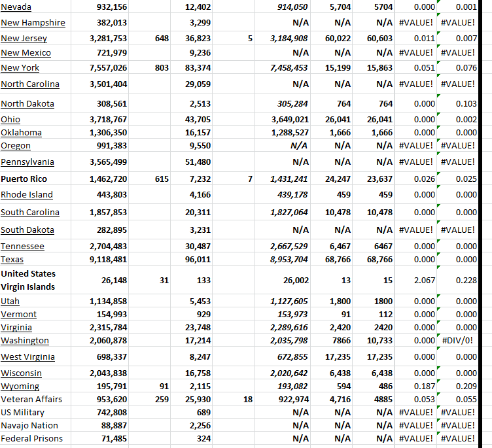The image size is (492, 448).
Task: Follow the New Jersey link
Action: 24,39
